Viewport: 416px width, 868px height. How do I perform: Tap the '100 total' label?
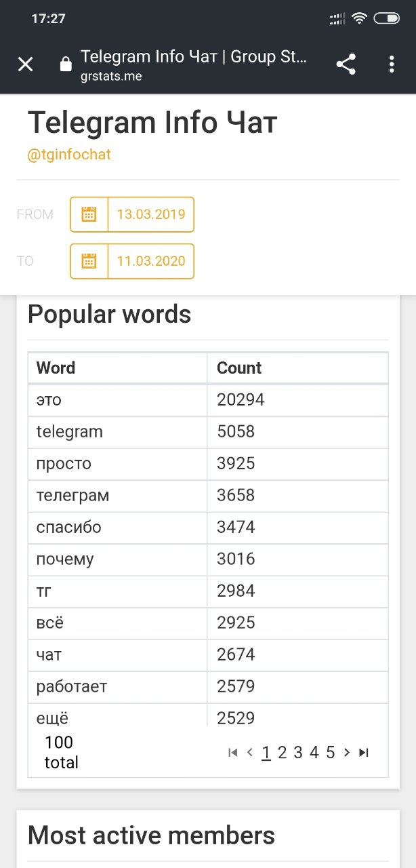point(61,753)
